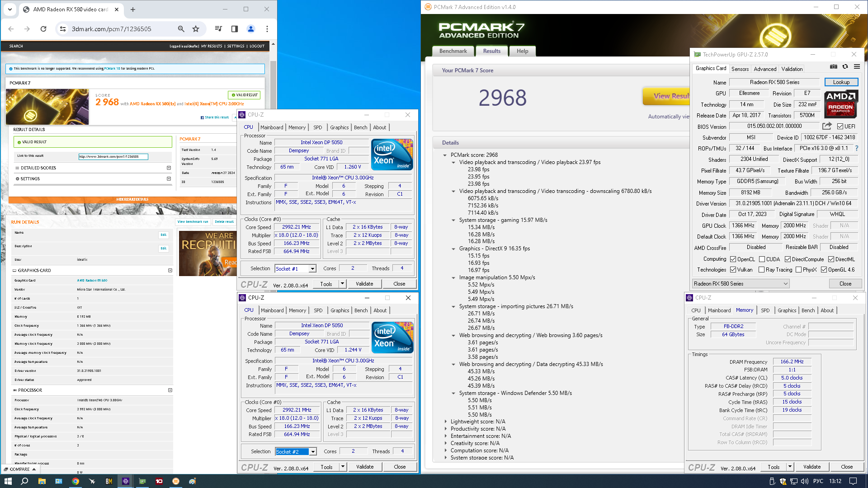Click the Chrome address bar URL

pos(111,29)
